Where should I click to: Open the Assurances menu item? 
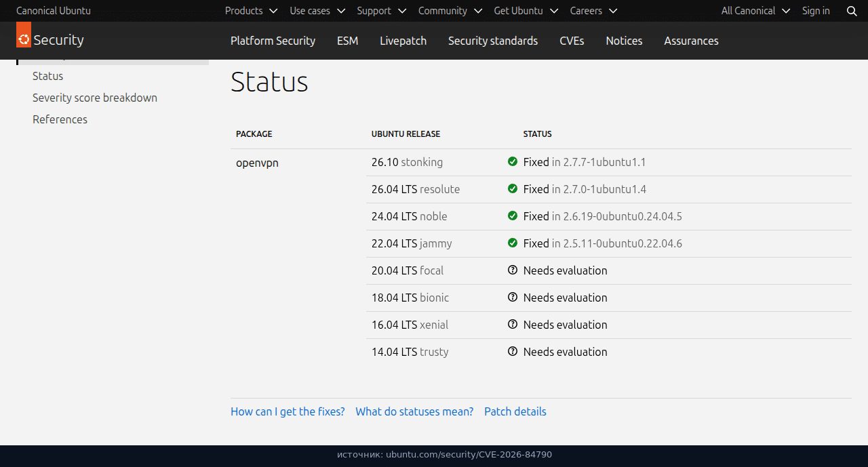pyautogui.click(x=691, y=41)
